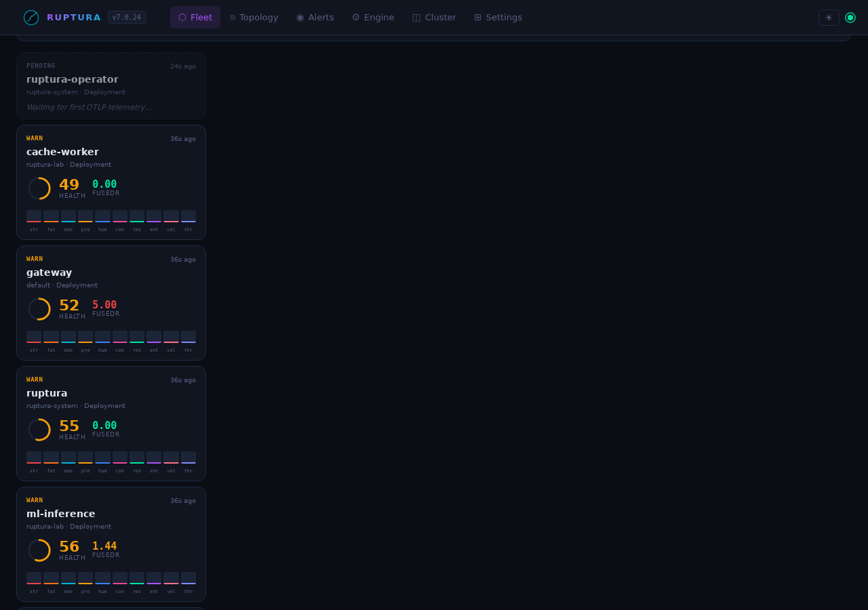The height and width of the screenshot is (610, 868).
Task: Click the WARN status on ml-inference
Action: pos(35,500)
